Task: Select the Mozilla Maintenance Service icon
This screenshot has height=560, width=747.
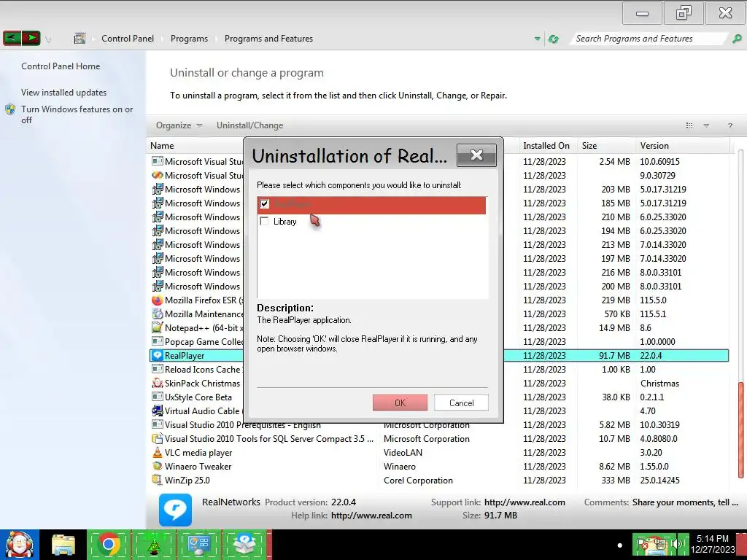Action: (x=158, y=314)
